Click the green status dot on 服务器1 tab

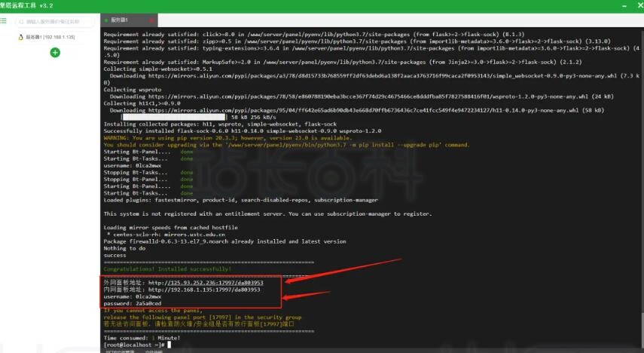(106, 20)
